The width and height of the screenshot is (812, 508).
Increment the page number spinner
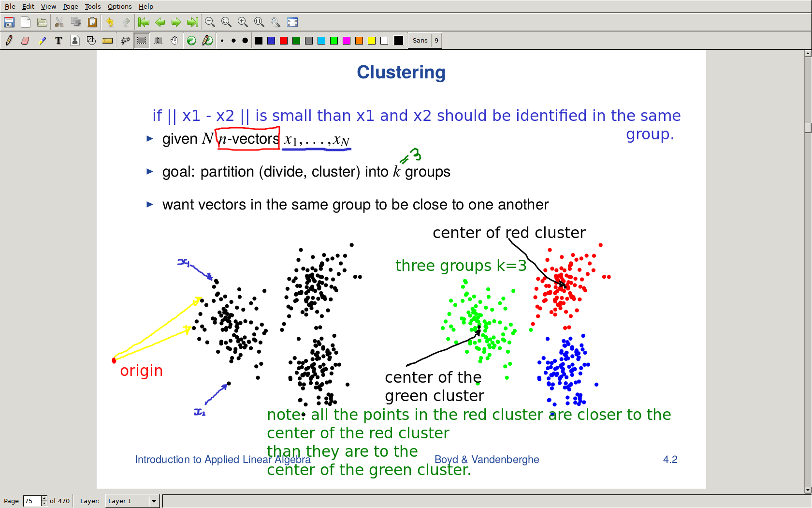click(44, 498)
